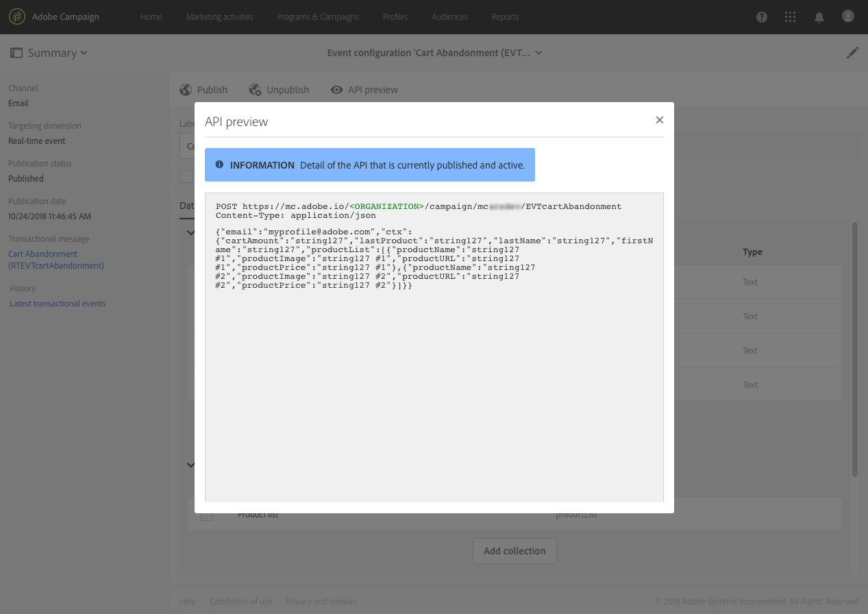Open the Conditions of use footer link
This screenshot has width=868, height=614.
click(241, 602)
